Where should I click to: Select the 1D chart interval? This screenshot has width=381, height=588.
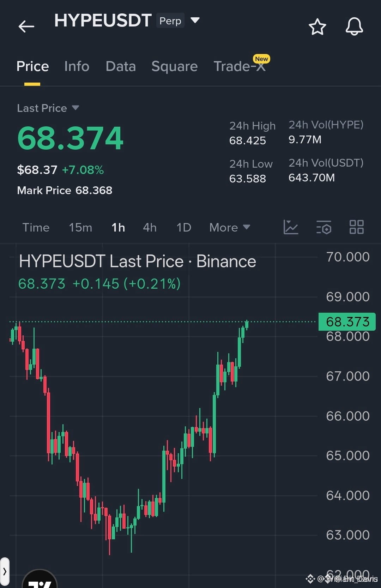pyautogui.click(x=184, y=227)
